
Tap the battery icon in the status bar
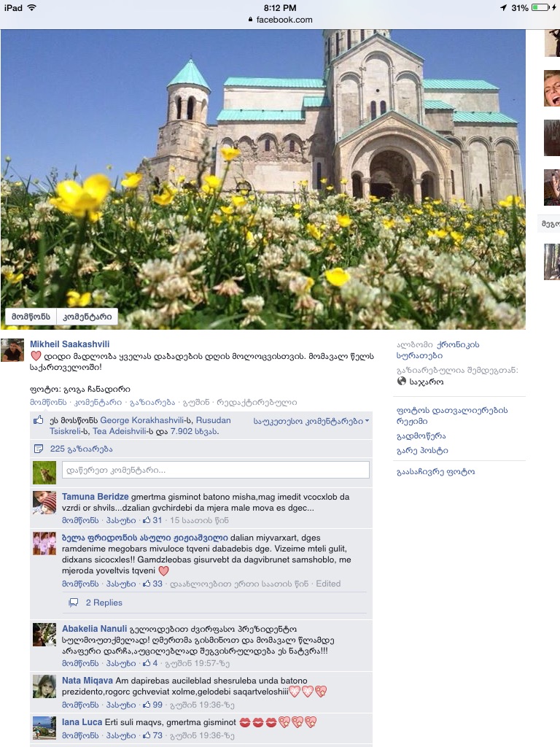pos(540,7)
